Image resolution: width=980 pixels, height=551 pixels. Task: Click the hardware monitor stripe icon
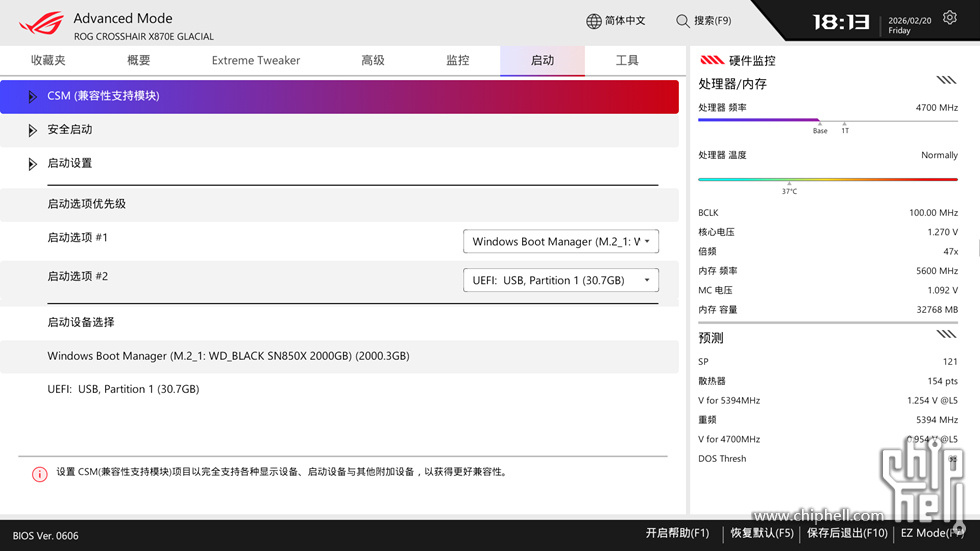click(x=712, y=61)
